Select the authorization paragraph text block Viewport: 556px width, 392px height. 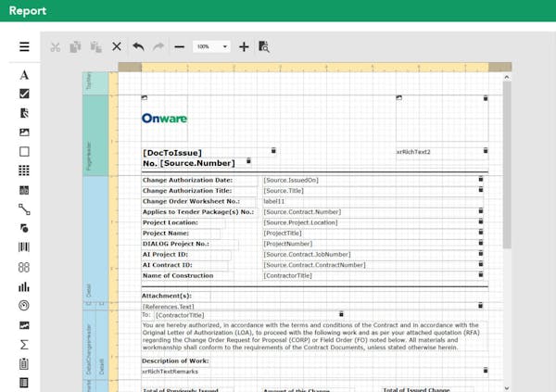point(315,336)
